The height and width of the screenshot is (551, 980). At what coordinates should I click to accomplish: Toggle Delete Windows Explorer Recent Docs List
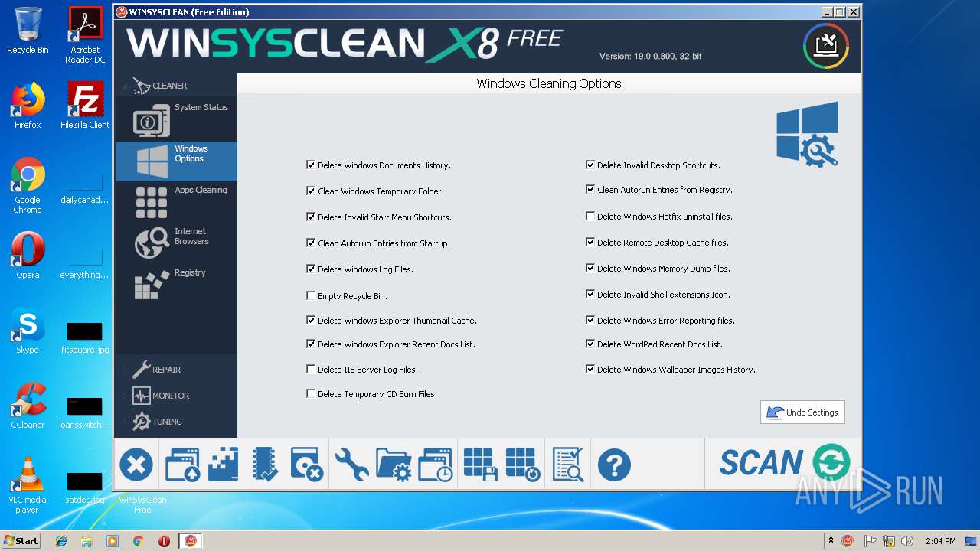coord(311,344)
